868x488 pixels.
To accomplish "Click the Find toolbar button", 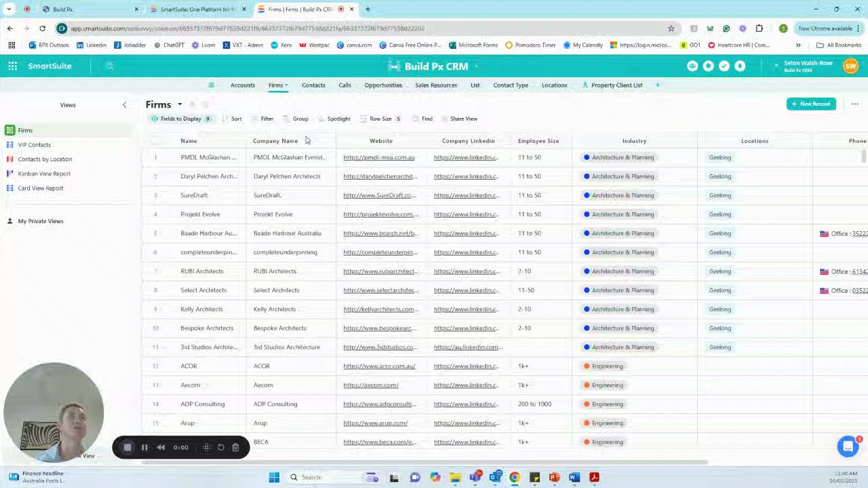I will [x=422, y=119].
